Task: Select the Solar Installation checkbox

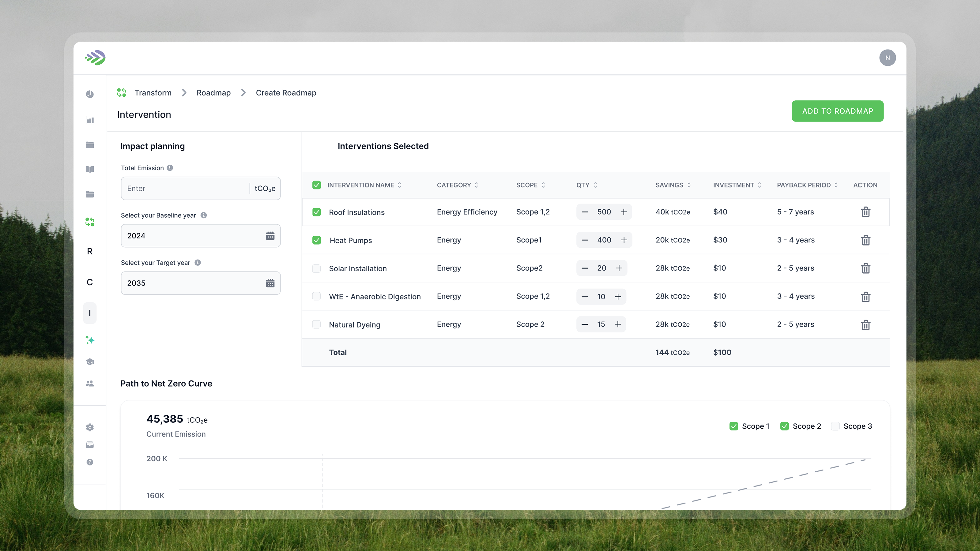Action: point(317,268)
